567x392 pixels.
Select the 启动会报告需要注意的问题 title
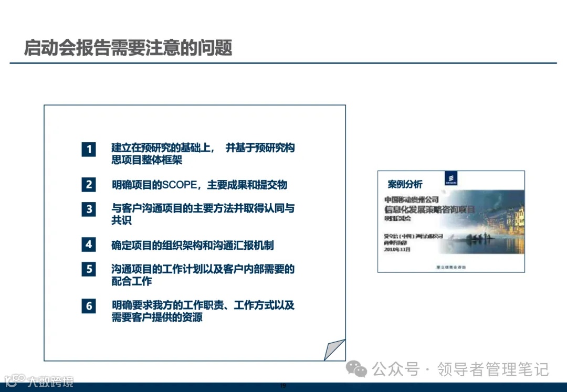[130, 47]
